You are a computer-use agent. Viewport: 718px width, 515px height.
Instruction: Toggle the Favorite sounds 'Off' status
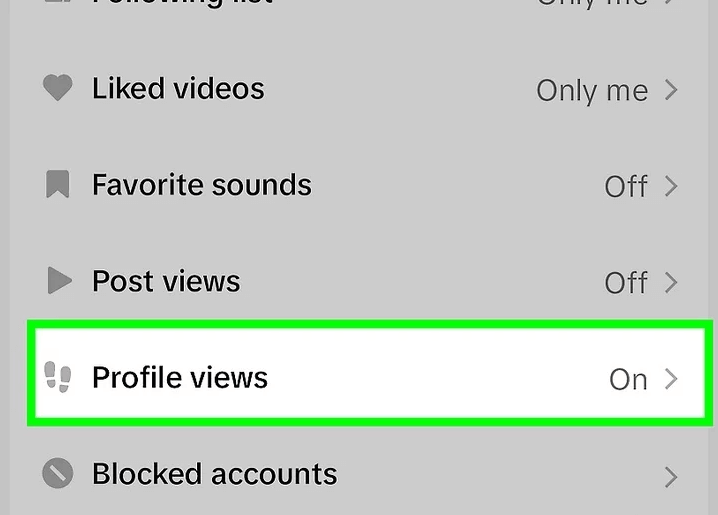tap(626, 186)
